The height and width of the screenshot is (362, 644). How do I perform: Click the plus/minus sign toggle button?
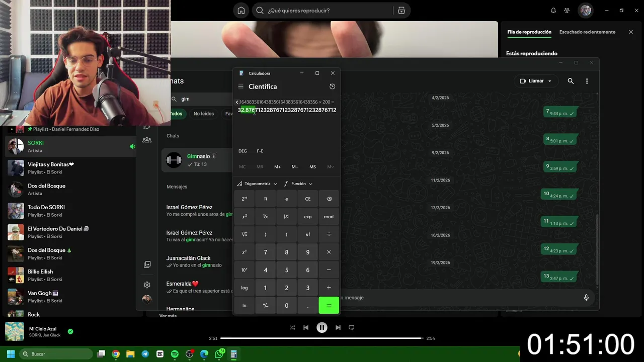point(266,305)
